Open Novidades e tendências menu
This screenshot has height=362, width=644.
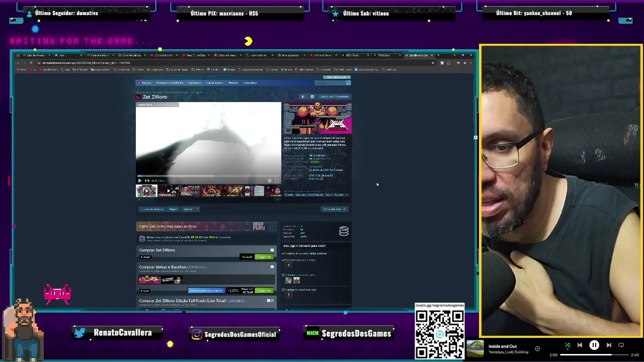click(x=170, y=83)
